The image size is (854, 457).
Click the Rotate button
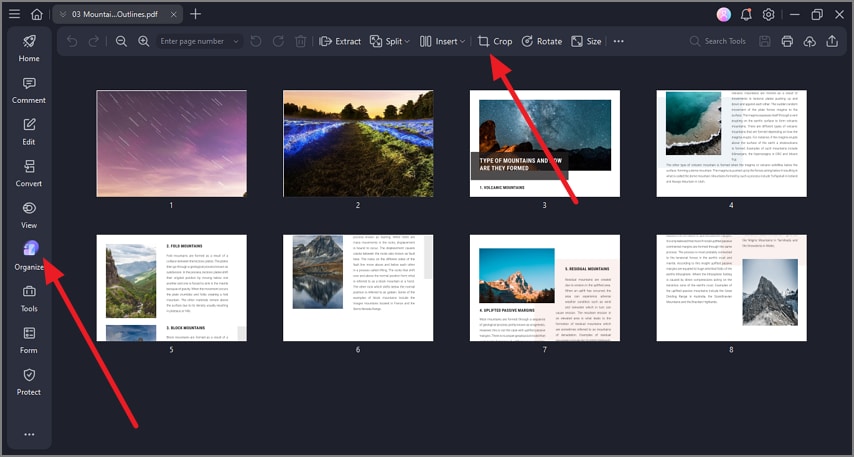coord(542,41)
